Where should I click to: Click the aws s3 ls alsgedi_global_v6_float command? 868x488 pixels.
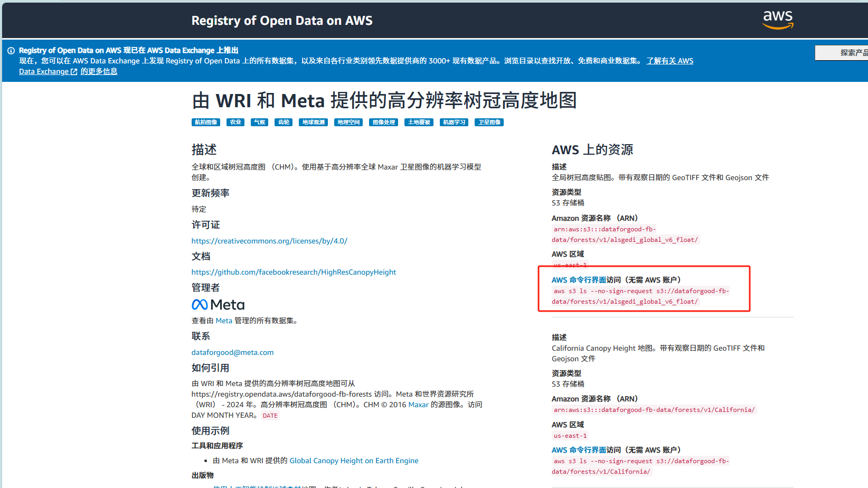[641, 296]
